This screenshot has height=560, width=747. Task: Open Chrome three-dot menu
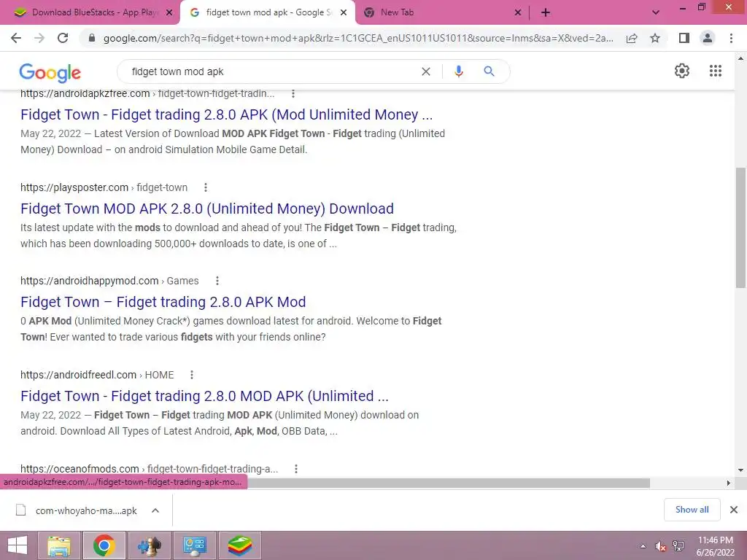pyautogui.click(x=731, y=38)
